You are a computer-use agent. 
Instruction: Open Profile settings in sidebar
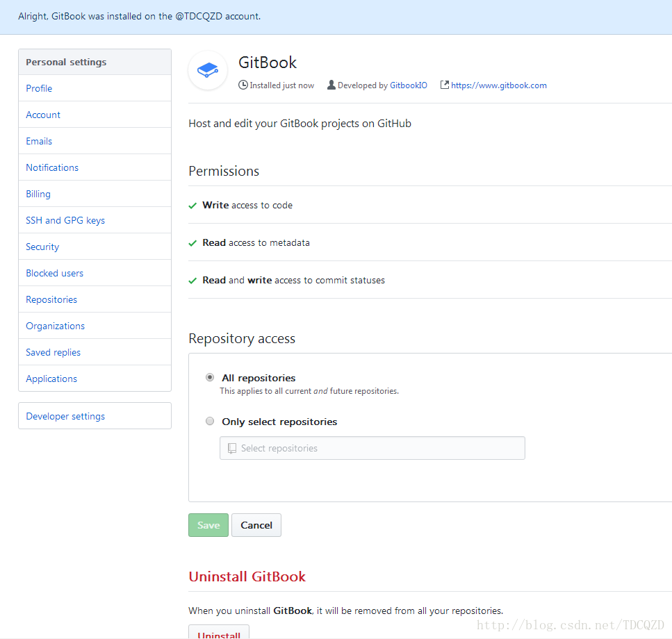95,88
